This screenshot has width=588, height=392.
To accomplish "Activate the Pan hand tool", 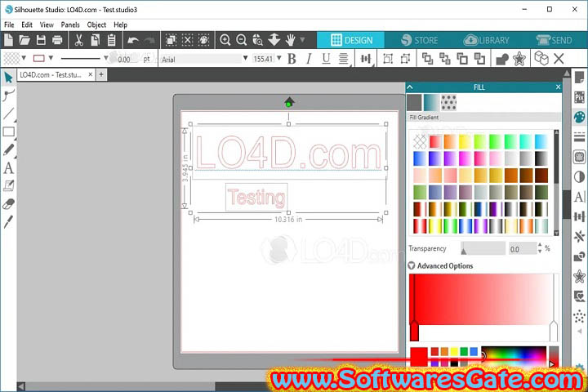I will (x=291, y=40).
